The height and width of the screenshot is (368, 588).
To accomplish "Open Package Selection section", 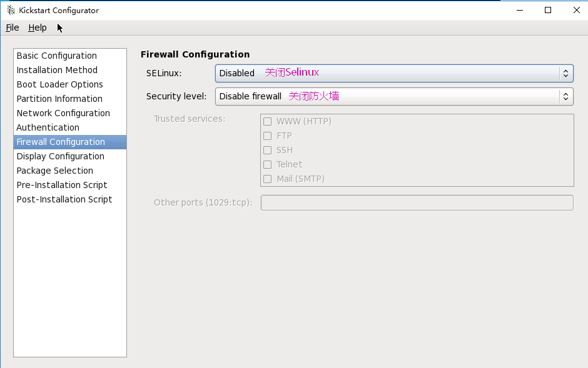I will tap(55, 171).
